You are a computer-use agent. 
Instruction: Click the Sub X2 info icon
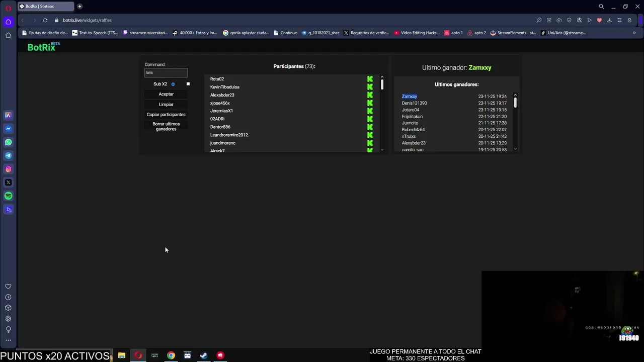click(173, 84)
